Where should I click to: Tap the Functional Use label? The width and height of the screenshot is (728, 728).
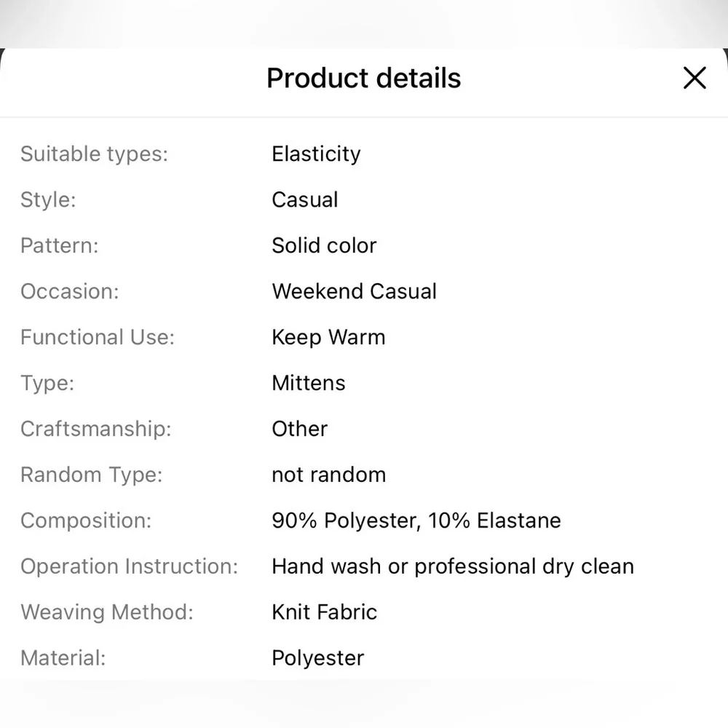(x=98, y=337)
